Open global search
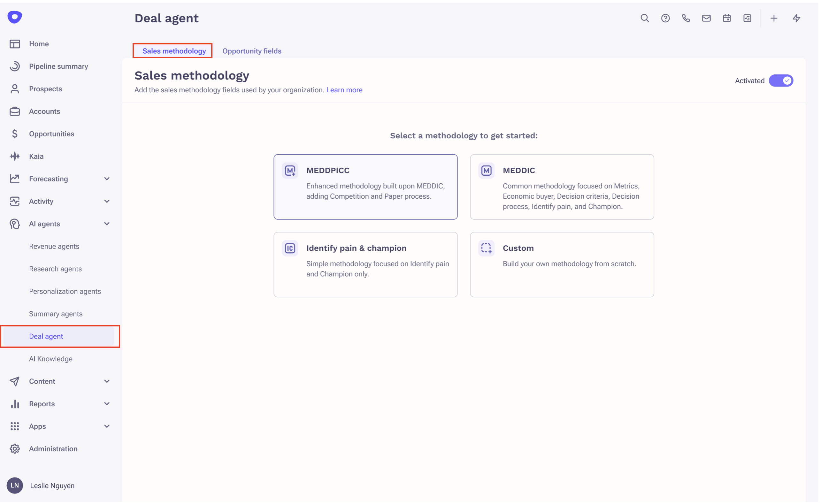 click(645, 18)
